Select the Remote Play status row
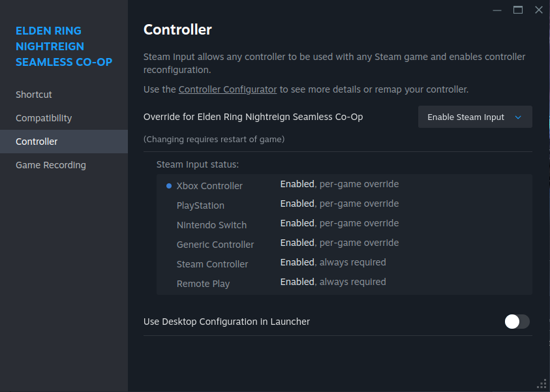Screen dimensions: 550x392 (x=203, y=284)
